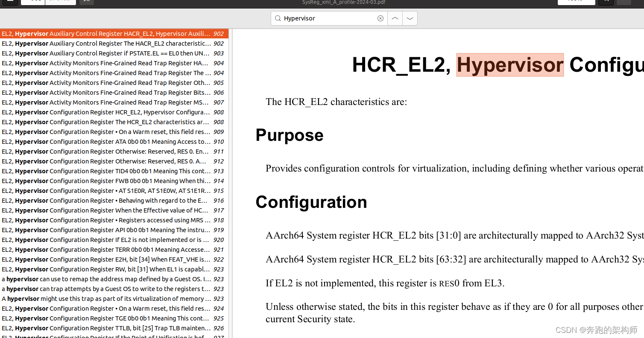Click the highlighted 'Hypervisor' word in the heading
644x338 pixels.
509,65
